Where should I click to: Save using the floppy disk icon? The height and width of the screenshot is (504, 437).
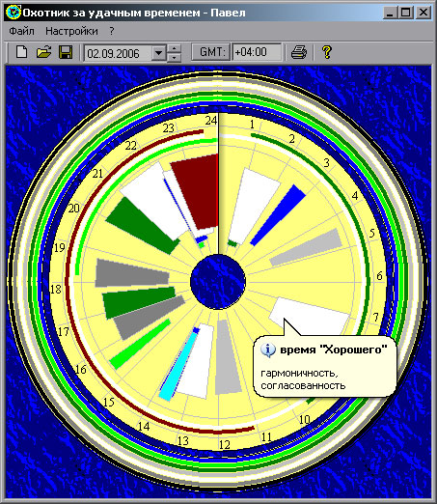click(66, 52)
